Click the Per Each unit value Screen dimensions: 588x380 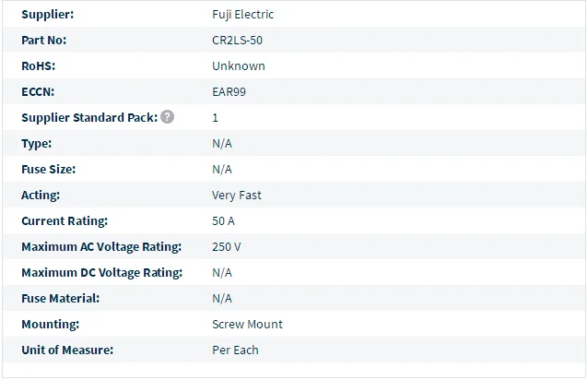[236, 350]
